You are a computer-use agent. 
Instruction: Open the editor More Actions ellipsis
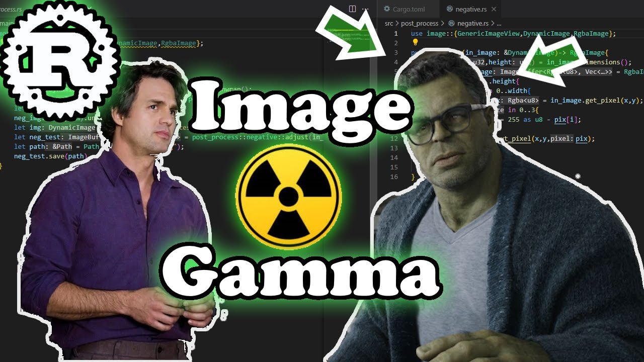click(x=365, y=9)
